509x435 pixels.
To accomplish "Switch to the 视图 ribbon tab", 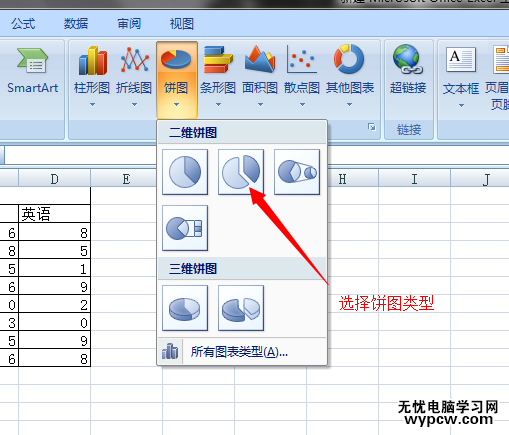I will (182, 24).
